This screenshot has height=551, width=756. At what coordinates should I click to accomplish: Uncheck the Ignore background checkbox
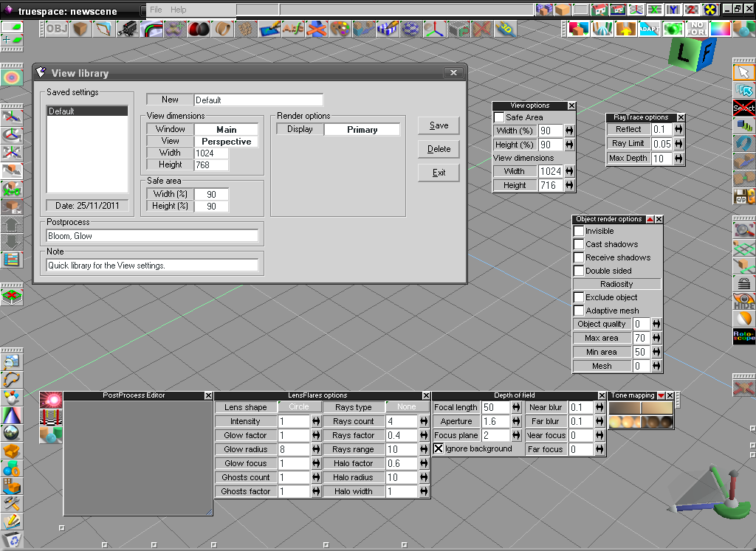point(439,449)
